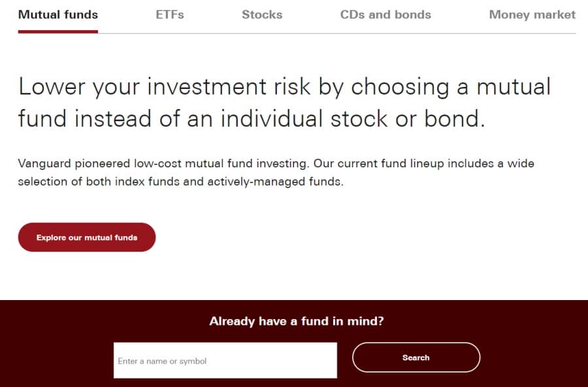The width and height of the screenshot is (588, 387).
Task: Click CDs and bonds navigation link
Action: (x=385, y=14)
